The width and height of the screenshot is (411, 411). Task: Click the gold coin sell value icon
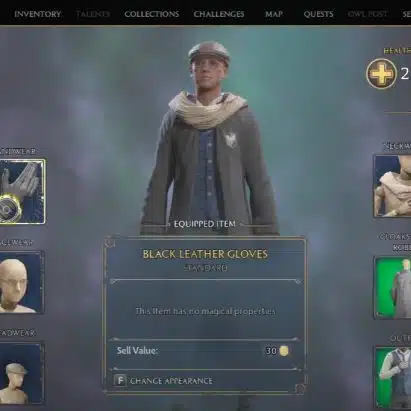[x=284, y=351]
